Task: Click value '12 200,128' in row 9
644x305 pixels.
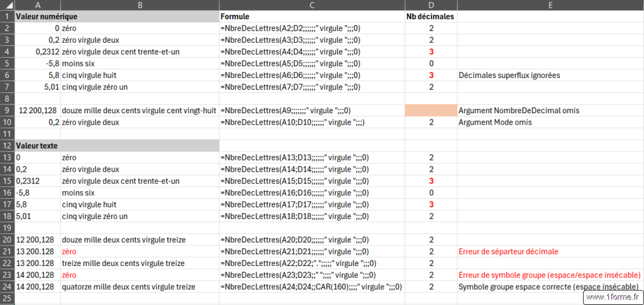Action: click(38, 111)
